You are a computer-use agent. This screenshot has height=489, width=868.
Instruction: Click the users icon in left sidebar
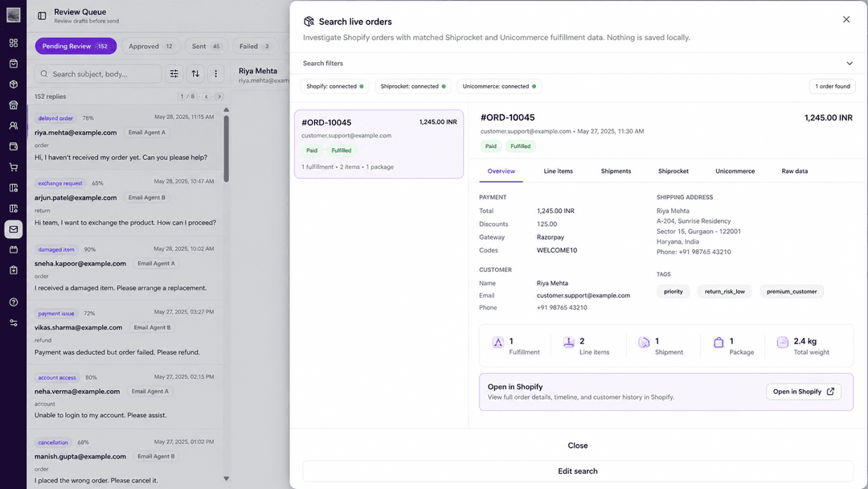[14, 125]
